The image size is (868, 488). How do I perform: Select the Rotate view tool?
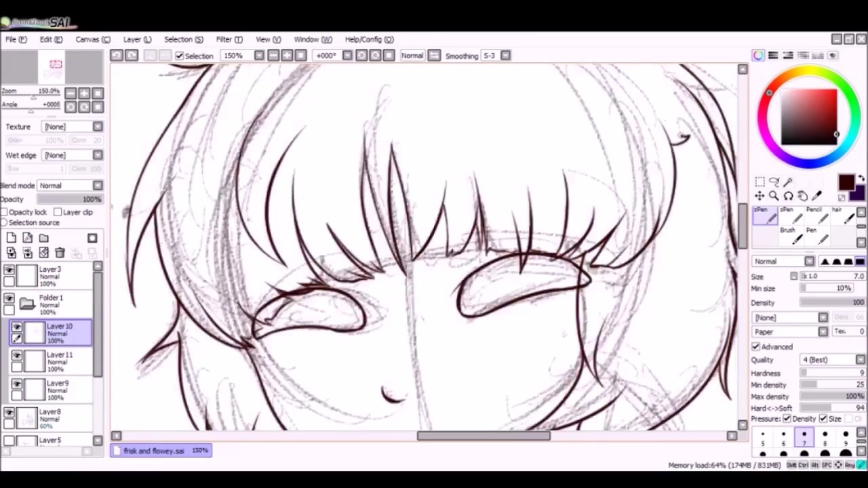pyautogui.click(x=788, y=196)
